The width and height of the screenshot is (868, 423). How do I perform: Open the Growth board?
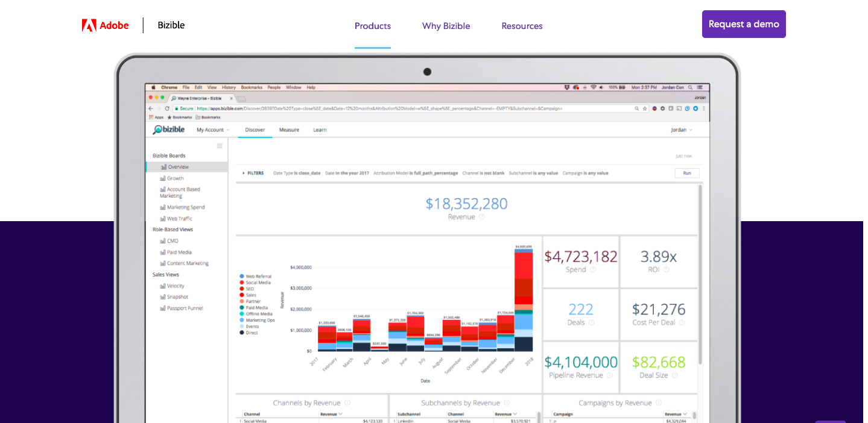172,178
